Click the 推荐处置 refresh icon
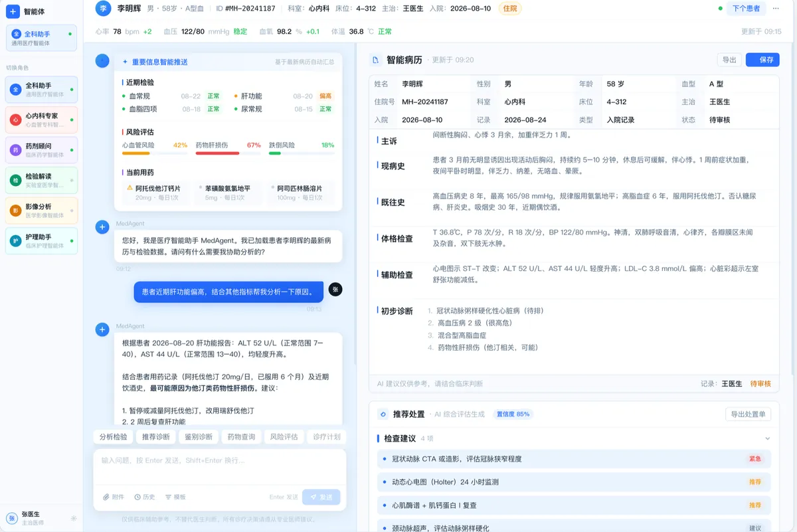The image size is (797, 532). pyautogui.click(x=383, y=414)
